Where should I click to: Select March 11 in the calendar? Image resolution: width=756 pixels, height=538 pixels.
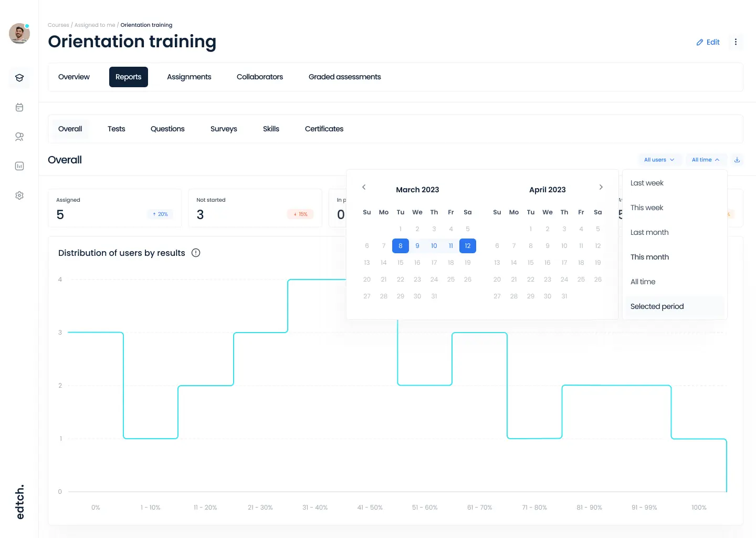[x=451, y=246]
